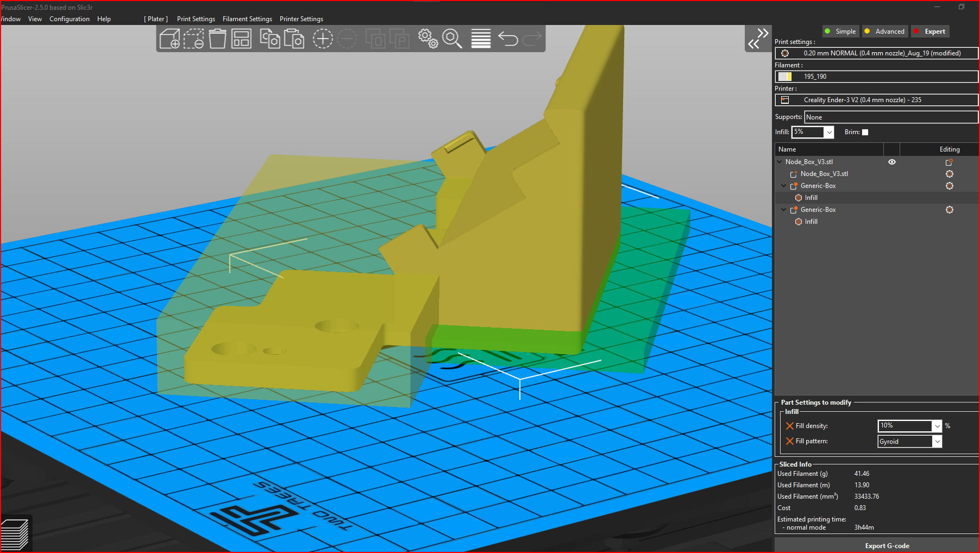Switch to layers preview view icon
The image size is (980, 553).
click(x=15, y=535)
